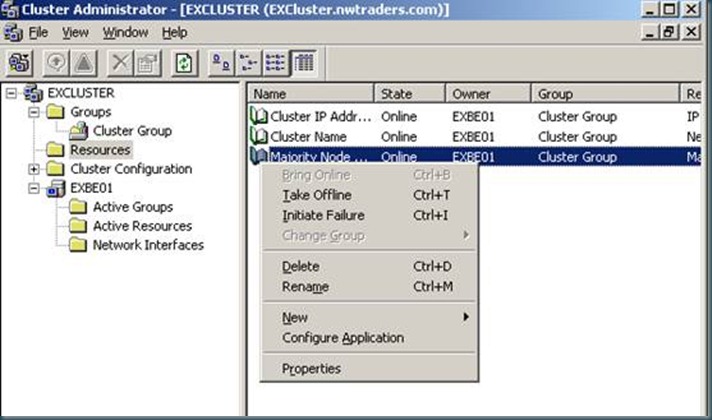712x420 pixels.
Task: Open the File menu
Action: tap(38, 33)
